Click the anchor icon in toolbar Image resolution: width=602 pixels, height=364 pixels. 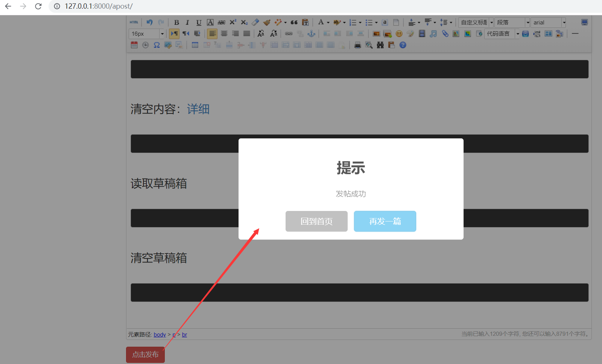[x=312, y=34]
